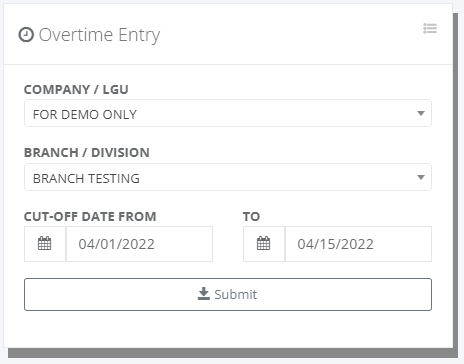464x364 pixels.
Task: Click the FOR DEMO ONLY text
Action: [x=85, y=115]
